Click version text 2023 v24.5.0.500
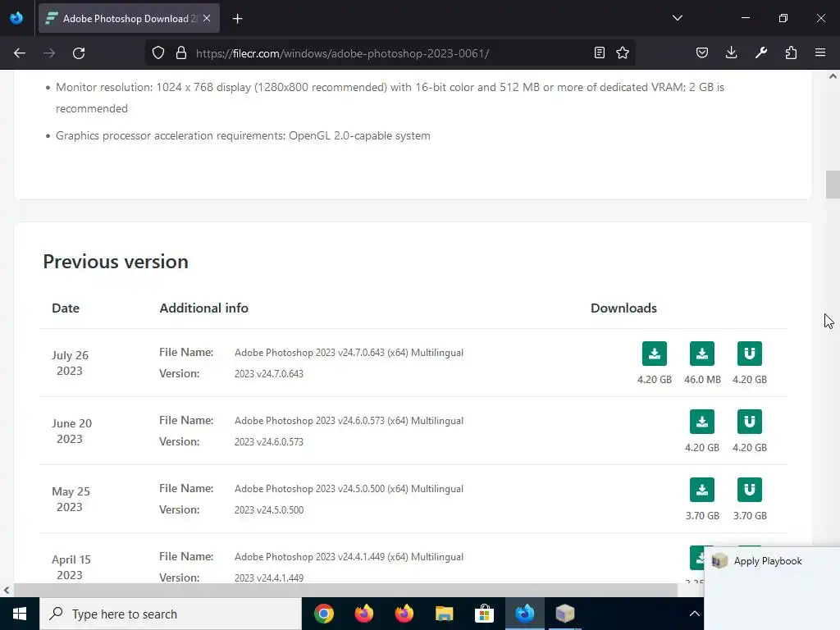 click(x=269, y=510)
